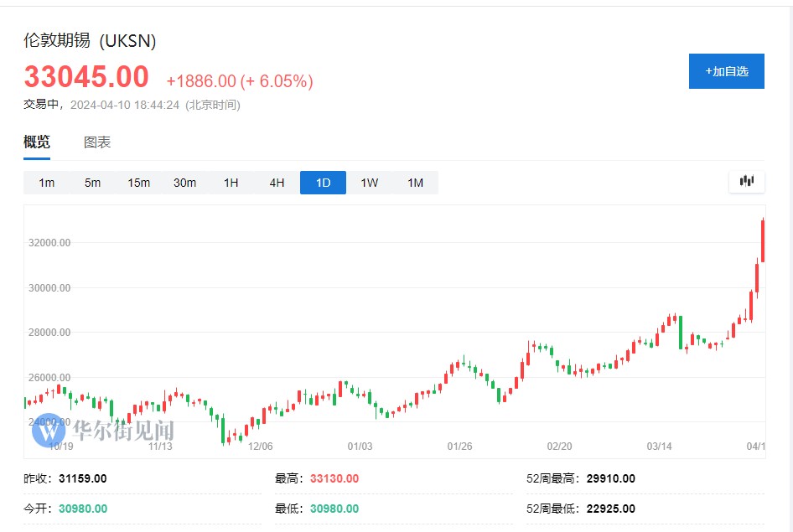Click the active 1D timeframe button
The image size is (793, 532).
tap(323, 183)
